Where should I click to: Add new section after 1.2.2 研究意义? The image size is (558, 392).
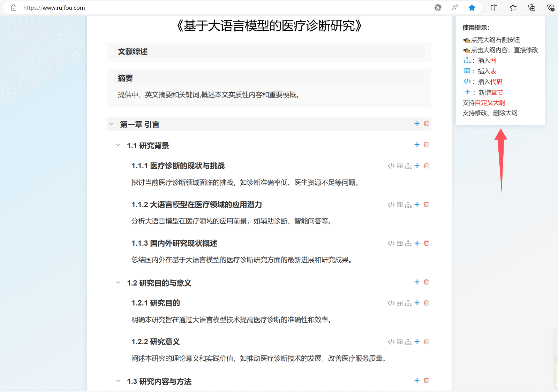click(417, 341)
